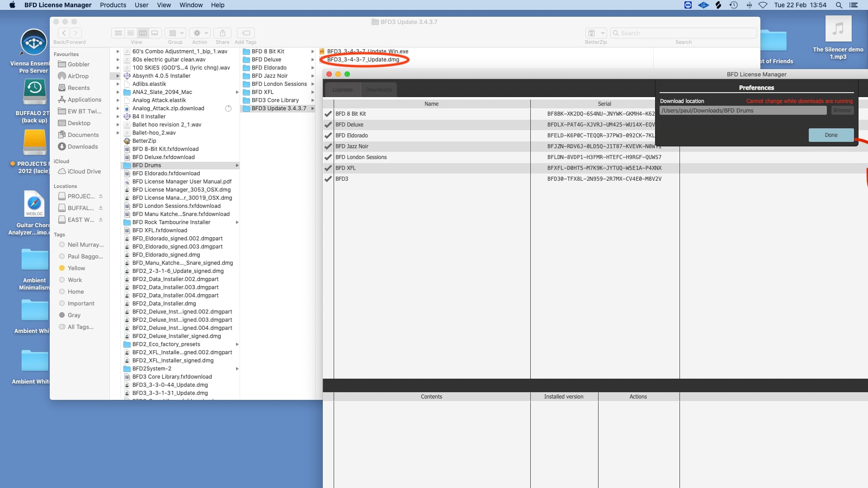Open the Products menu
The width and height of the screenshot is (868, 488).
click(113, 5)
